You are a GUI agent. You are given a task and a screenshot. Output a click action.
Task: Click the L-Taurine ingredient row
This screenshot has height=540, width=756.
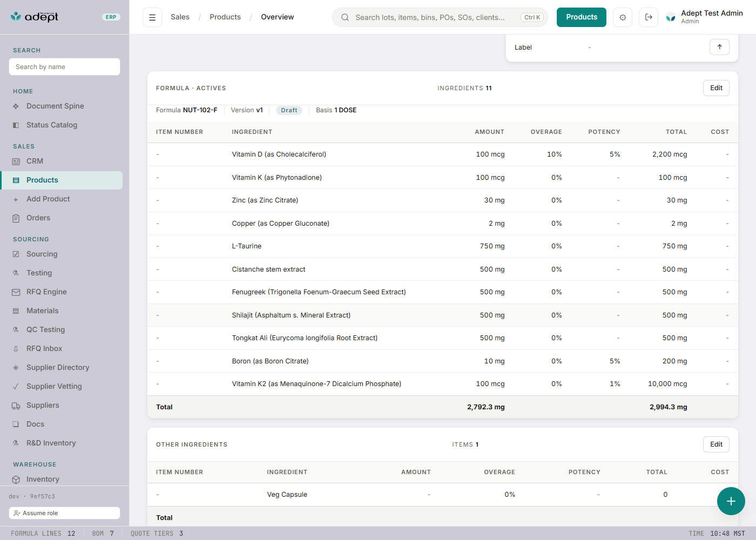coord(443,246)
